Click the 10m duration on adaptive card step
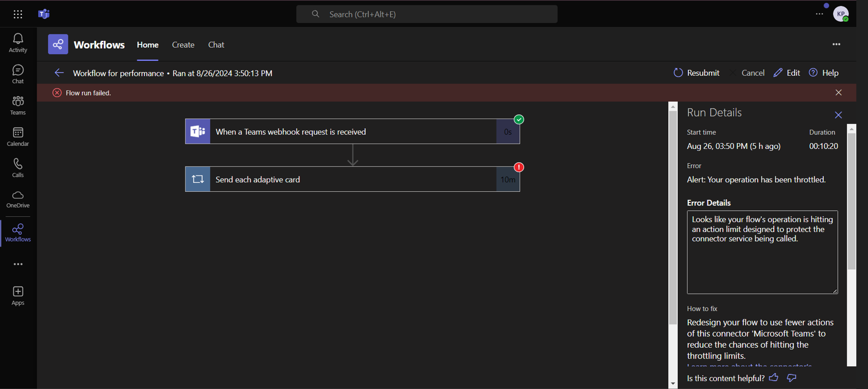 point(508,180)
